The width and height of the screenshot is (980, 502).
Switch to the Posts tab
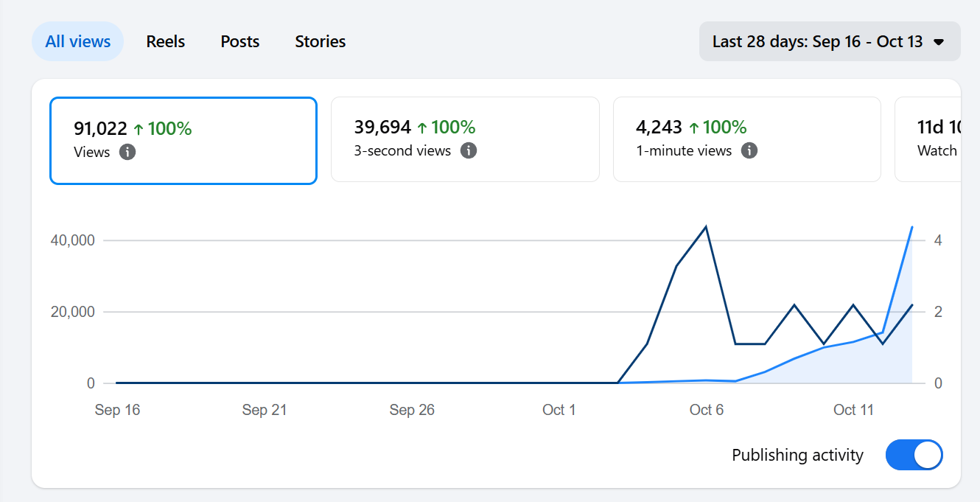[240, 41]
